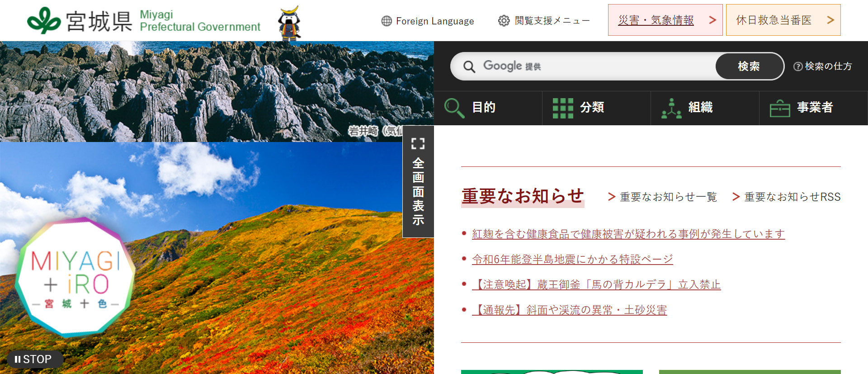
Task: Open the 目的 navigation menu
Action: 488,108
